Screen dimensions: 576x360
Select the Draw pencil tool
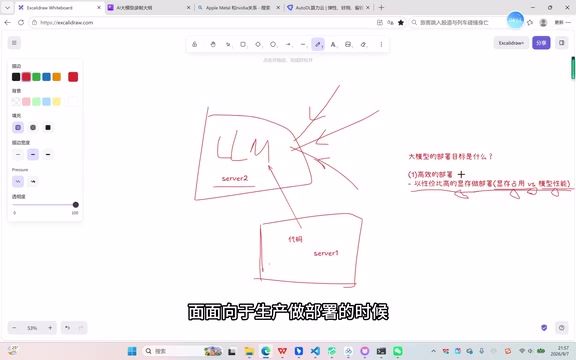318,44
